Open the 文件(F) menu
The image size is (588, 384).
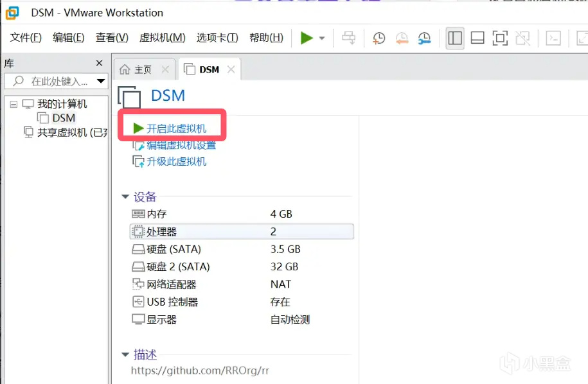pyautogui.click(x=26, y=38)
